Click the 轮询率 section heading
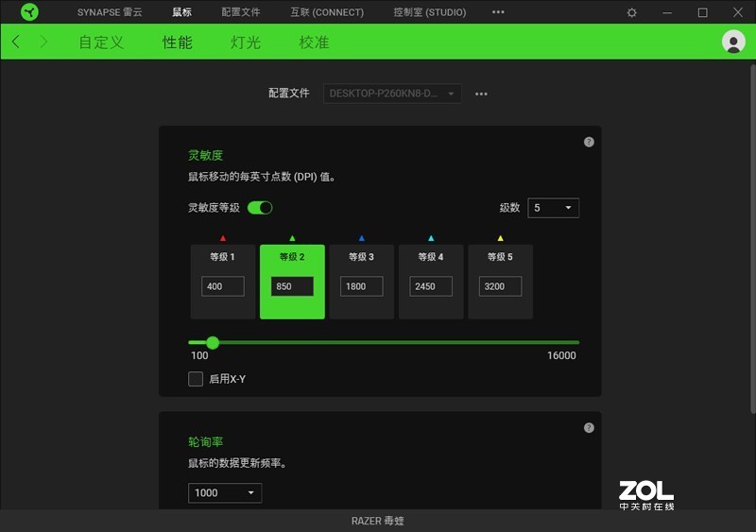 205,442
